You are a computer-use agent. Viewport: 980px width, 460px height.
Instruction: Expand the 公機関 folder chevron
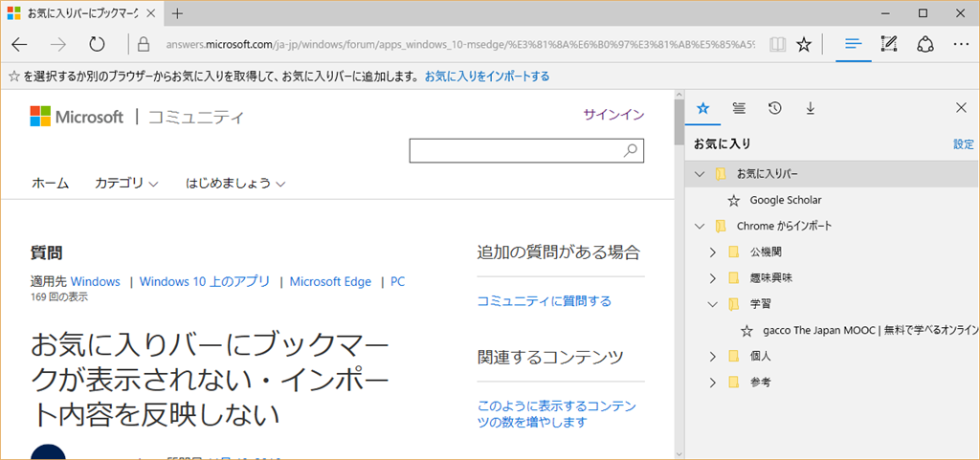coord(712,252)
